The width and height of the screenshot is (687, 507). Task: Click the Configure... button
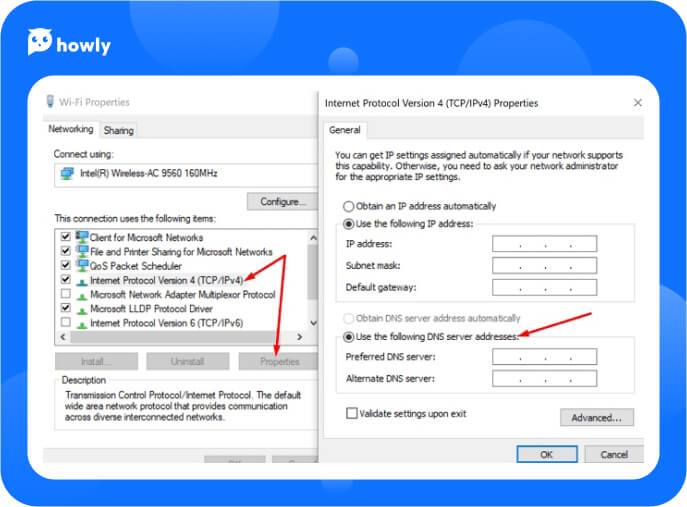tap(282, 201)
